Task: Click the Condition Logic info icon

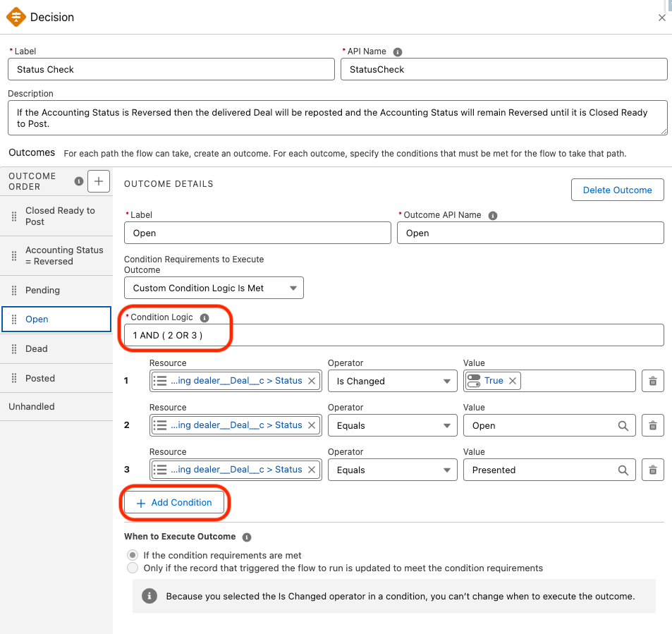Action: pyautogui.click(x=204, y=317)
